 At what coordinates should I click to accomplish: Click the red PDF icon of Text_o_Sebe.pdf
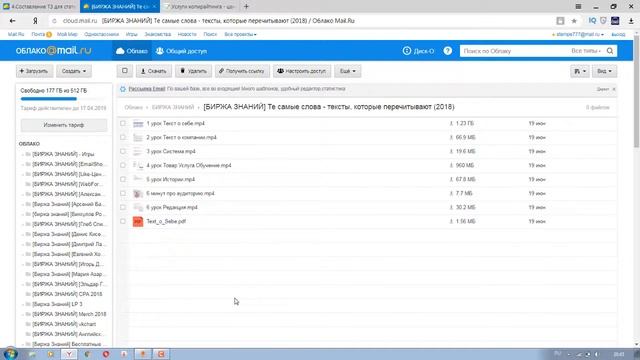click(x=138, y=221)
